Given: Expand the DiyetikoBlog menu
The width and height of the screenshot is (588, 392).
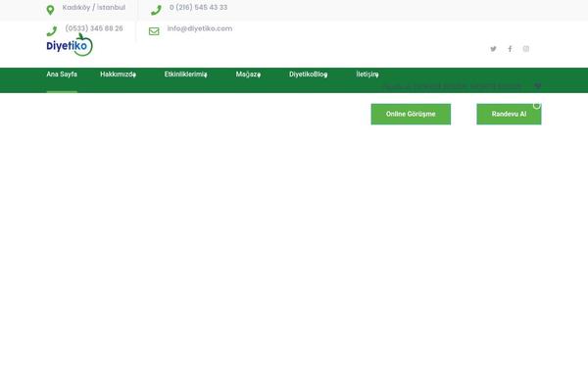Looking at the screenshot, I should 309,74.
